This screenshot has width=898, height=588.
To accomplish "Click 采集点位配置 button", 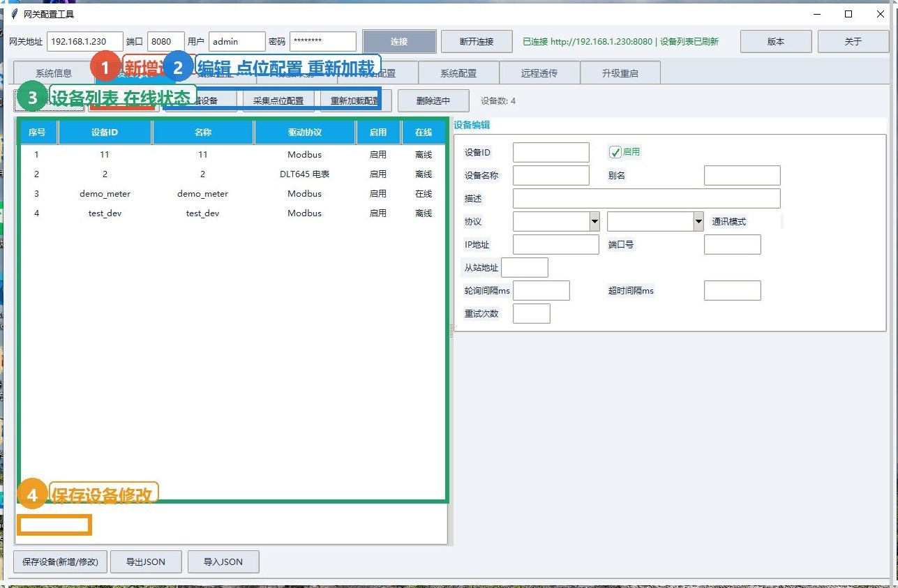I will click(278, 100).
